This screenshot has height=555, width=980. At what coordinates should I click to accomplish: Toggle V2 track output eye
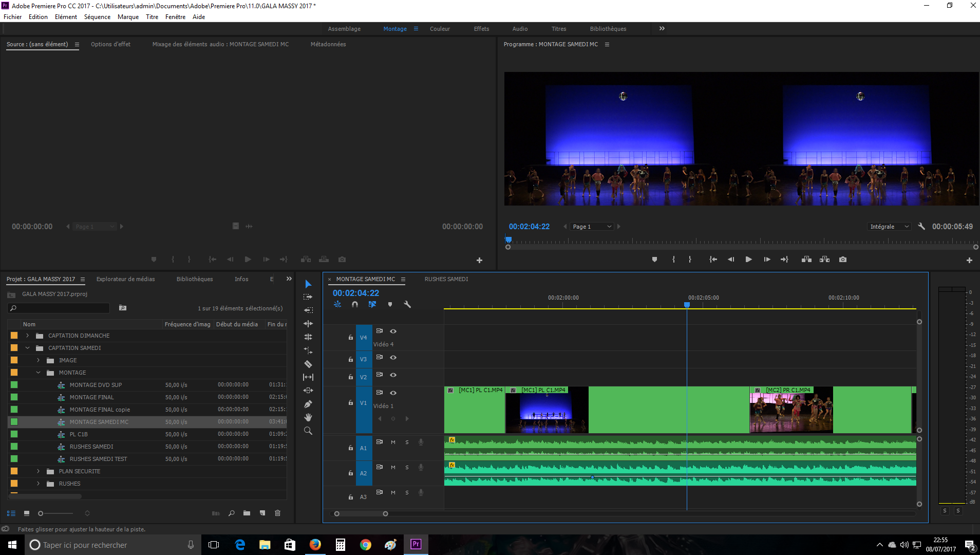[x=393, y=375]
